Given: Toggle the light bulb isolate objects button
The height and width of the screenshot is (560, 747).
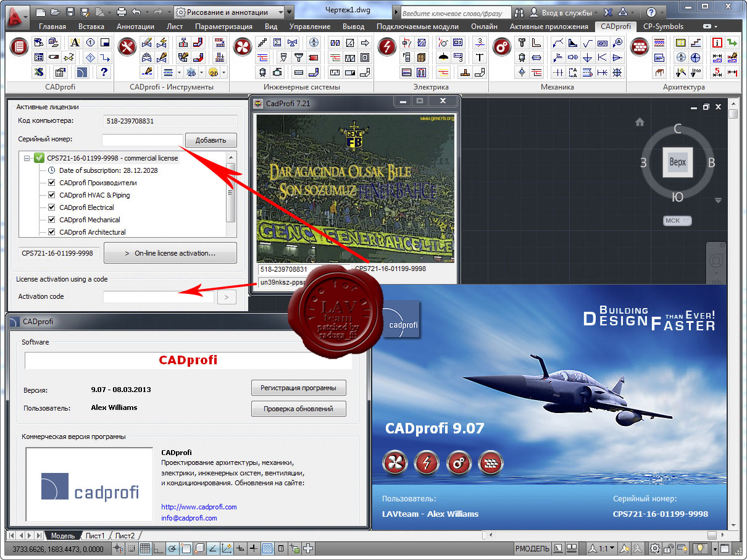Looking at the screenshot, I should [700, 548].
